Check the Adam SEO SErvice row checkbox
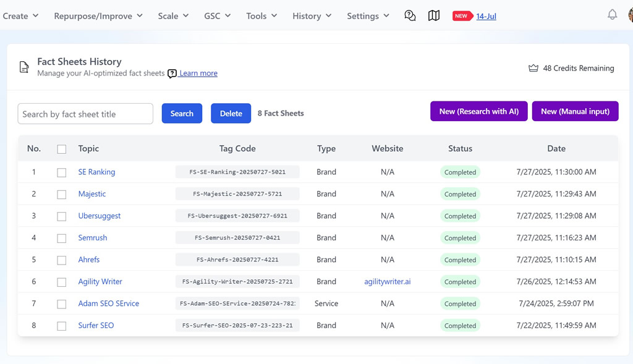This screenshot has width=633, height=364. (61, 304)
